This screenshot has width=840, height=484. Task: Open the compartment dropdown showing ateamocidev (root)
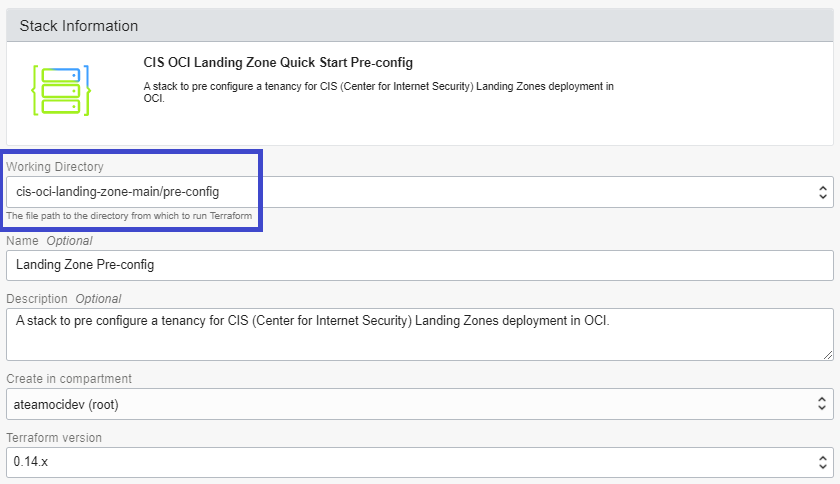(400, 404)
